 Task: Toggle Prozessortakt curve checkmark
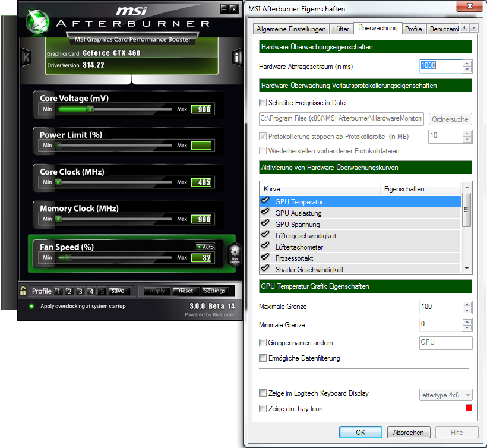coord(265,257)
